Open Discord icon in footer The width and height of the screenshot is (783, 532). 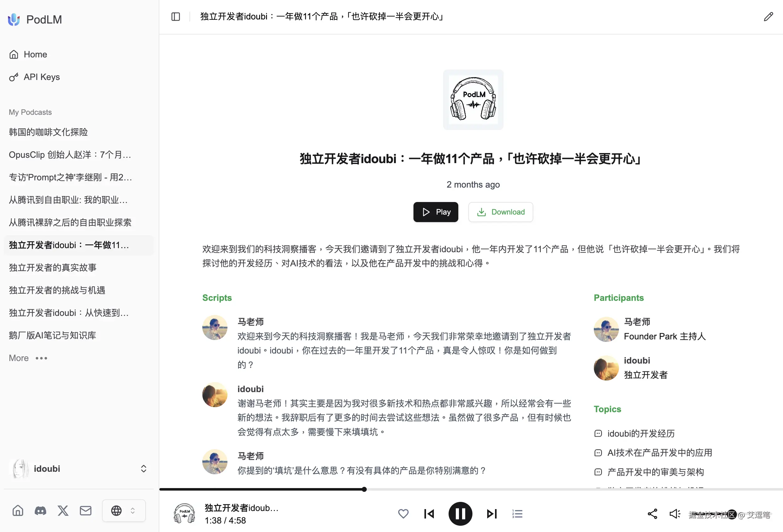coord(40,510)
